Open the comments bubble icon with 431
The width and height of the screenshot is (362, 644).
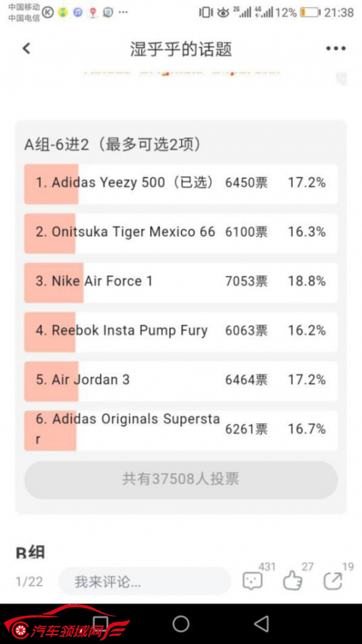[x=253, y=581]
